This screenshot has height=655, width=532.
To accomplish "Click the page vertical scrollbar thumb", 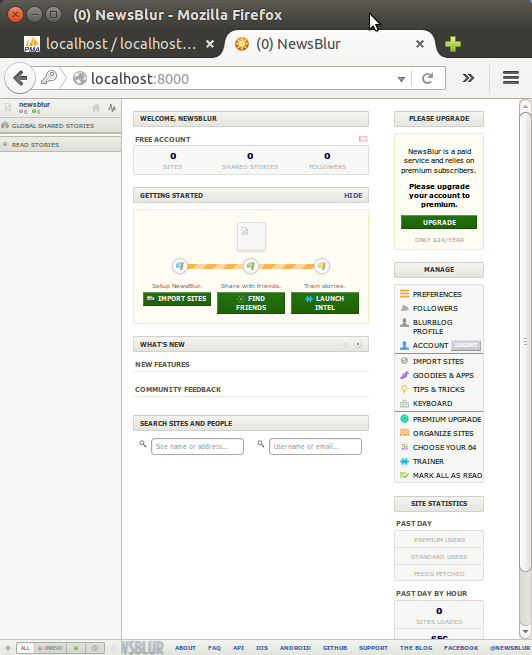I will coord(525,342).
